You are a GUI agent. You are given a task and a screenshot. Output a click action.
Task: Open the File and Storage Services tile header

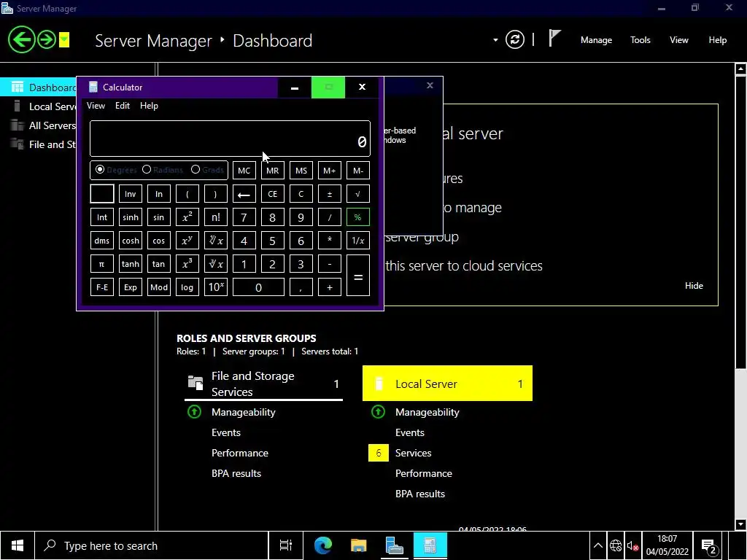pyautogui.click(x=263, y=384)
